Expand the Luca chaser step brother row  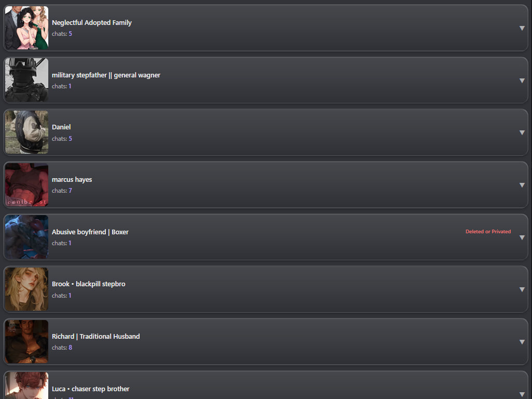point(522,394)
